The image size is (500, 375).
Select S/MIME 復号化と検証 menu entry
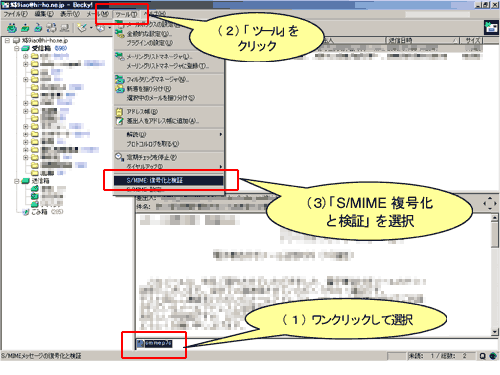click(x=169, y=180)
